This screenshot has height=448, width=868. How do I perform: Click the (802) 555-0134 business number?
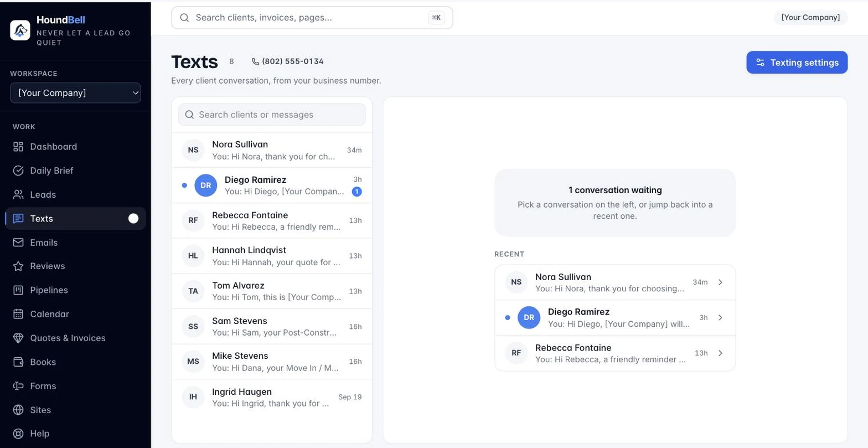click(x=293, y=61)
